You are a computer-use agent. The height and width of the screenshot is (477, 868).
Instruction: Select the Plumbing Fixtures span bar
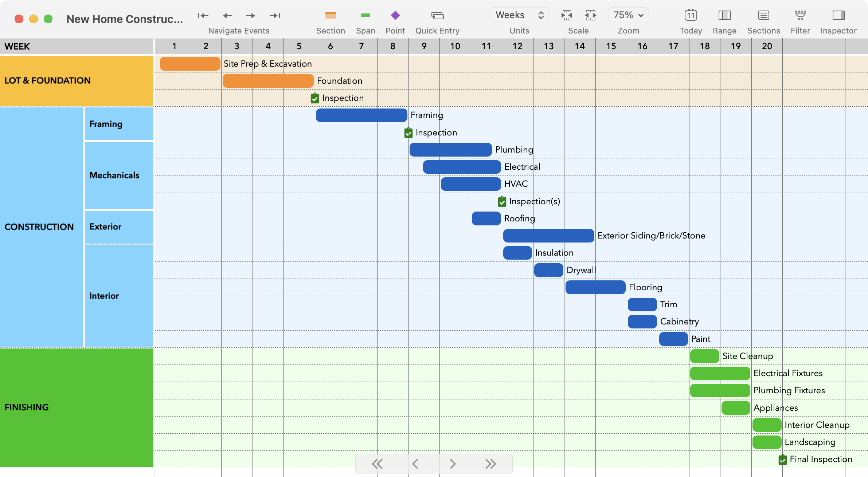click(720, 390)
